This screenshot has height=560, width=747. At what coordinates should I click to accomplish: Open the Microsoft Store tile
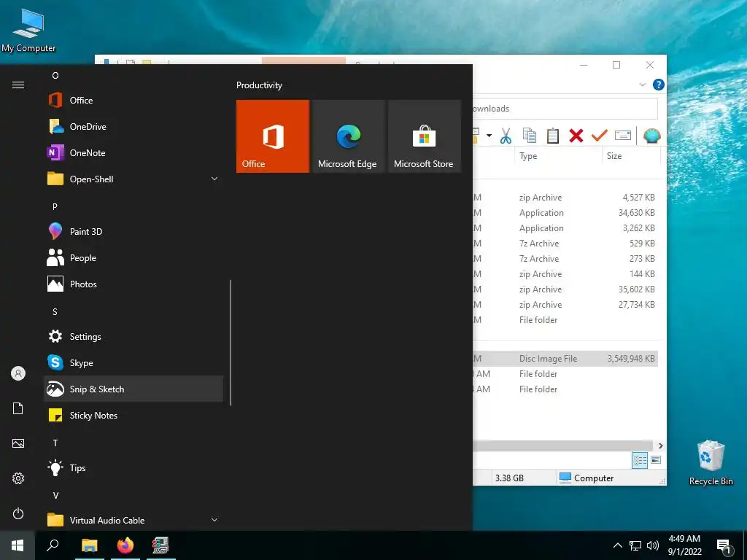tap(425, 136)
